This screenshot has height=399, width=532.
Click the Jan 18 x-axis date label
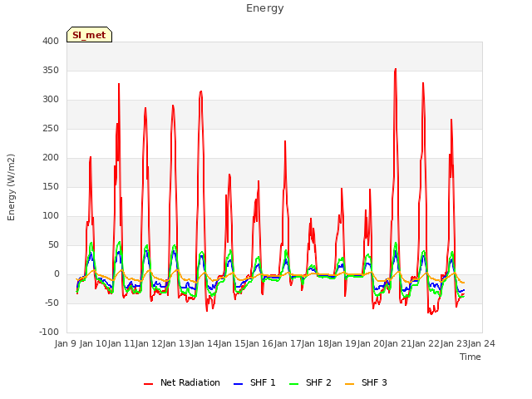click(x=315, y=344)
